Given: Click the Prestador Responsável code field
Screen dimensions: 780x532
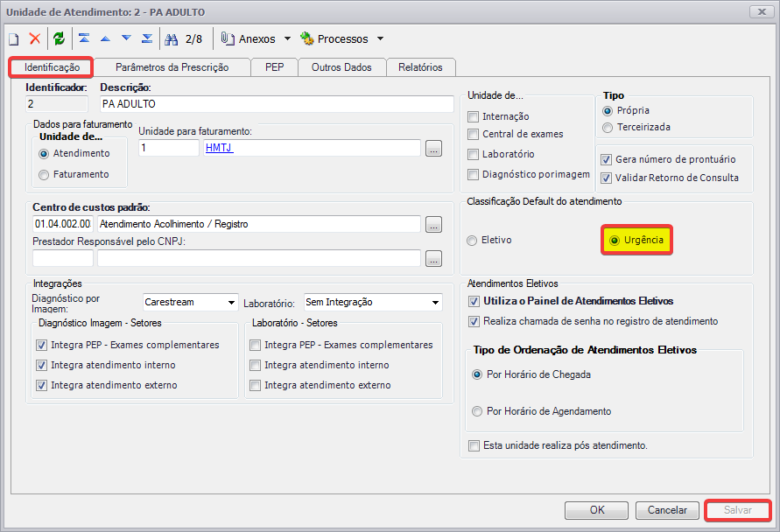Looking at the screenshot, I should (63, 258).
